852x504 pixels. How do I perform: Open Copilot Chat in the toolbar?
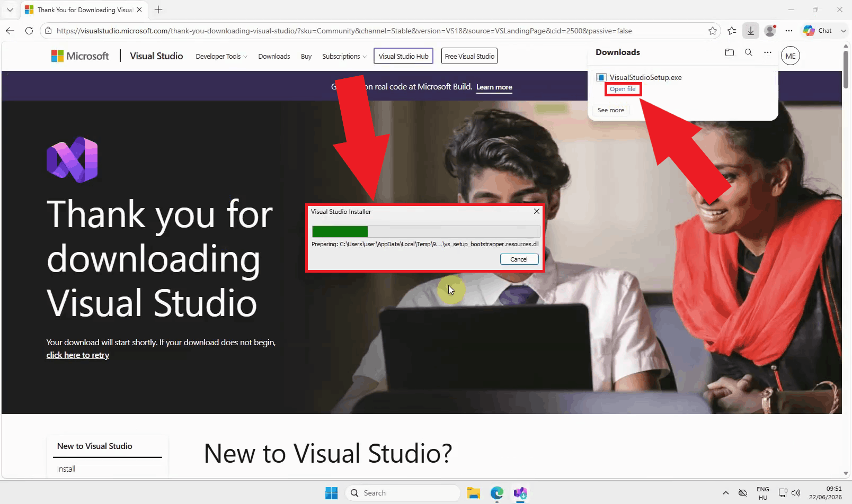coord(817,31)
